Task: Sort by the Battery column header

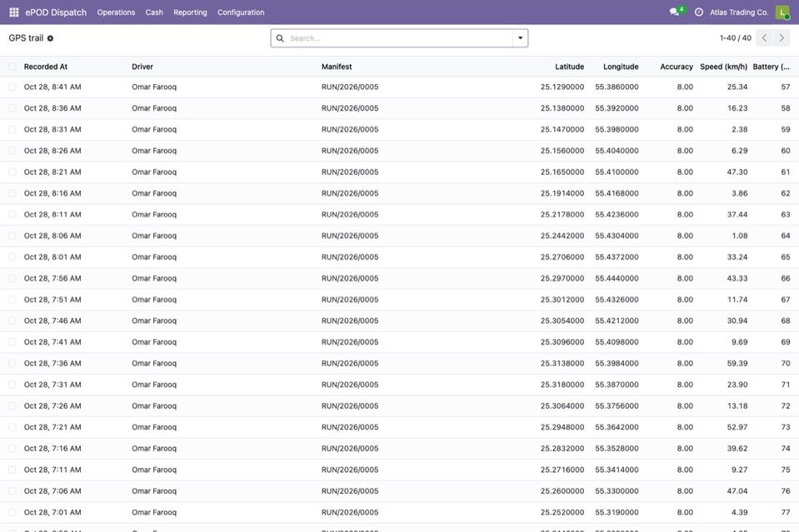Action: pos(771,67)
